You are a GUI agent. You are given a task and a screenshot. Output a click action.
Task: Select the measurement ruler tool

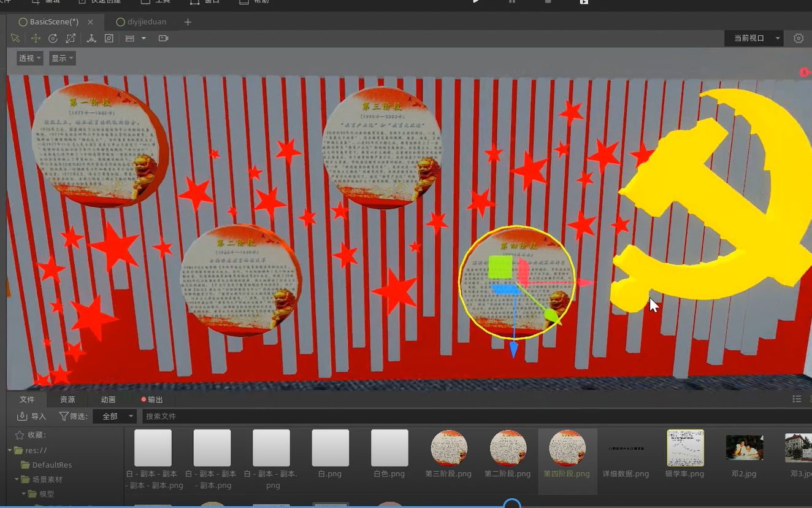pos(130,38)
